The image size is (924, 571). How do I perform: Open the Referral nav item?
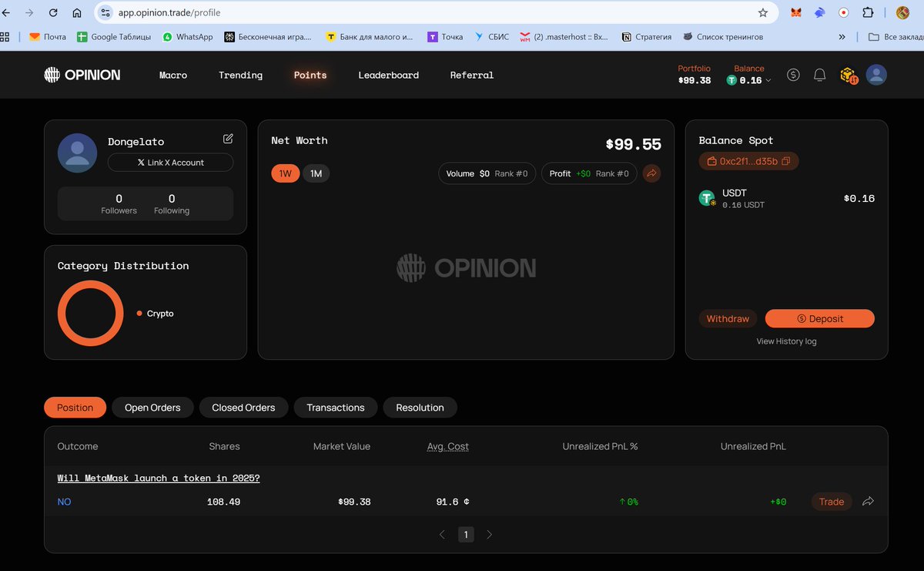click(x=472, y=75)
